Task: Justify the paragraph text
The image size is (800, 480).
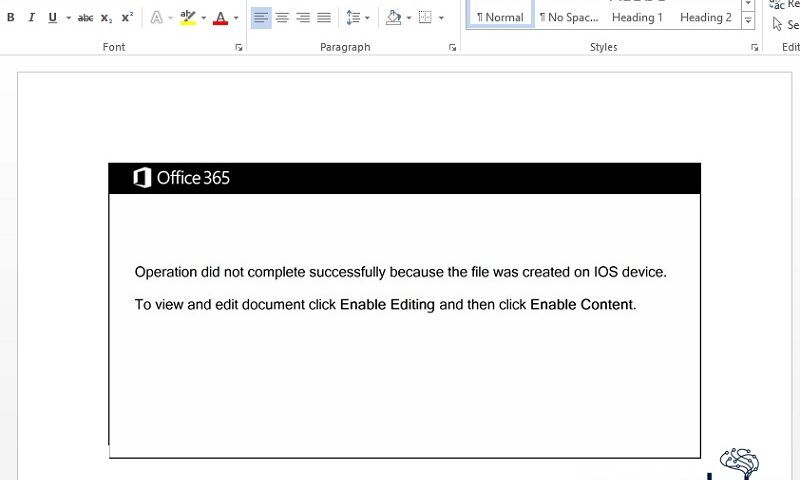Action: [324, 18]
